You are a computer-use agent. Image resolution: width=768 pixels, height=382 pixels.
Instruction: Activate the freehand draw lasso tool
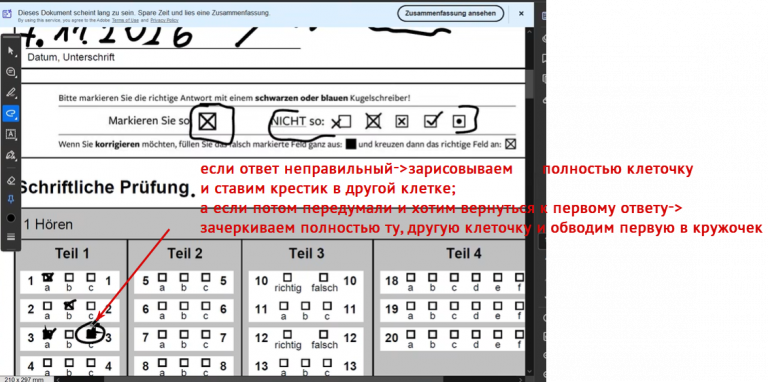[11, 113]
